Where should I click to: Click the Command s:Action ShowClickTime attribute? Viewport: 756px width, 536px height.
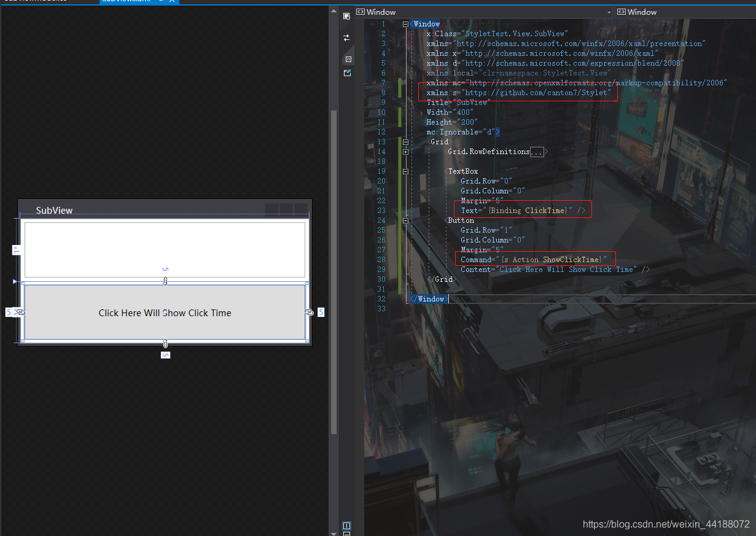pos(534,260)
